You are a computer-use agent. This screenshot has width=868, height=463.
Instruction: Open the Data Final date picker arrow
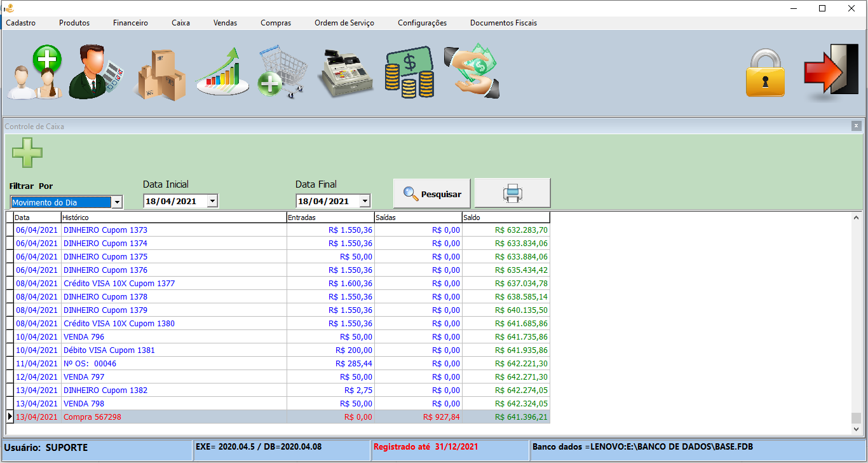[365, 201]
